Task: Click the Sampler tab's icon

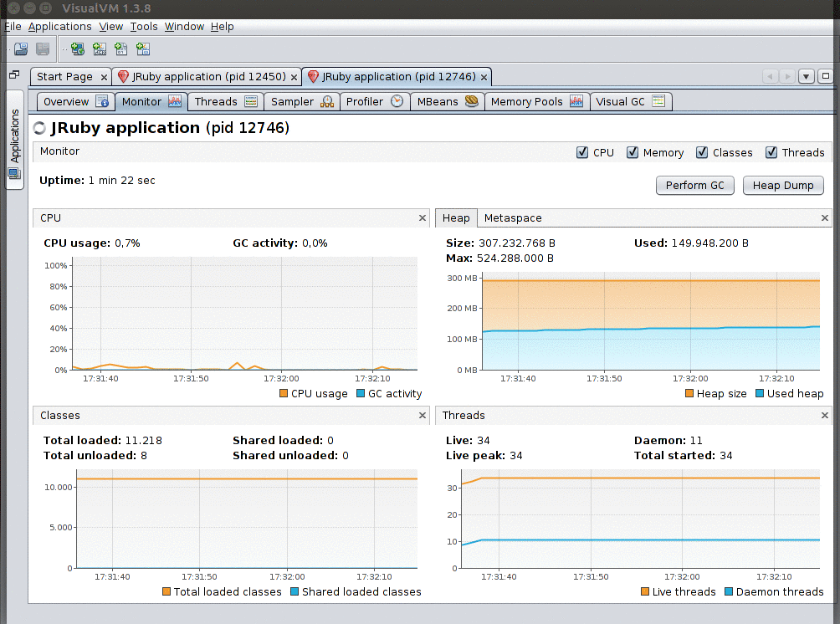Action: [x=327, y=101]
